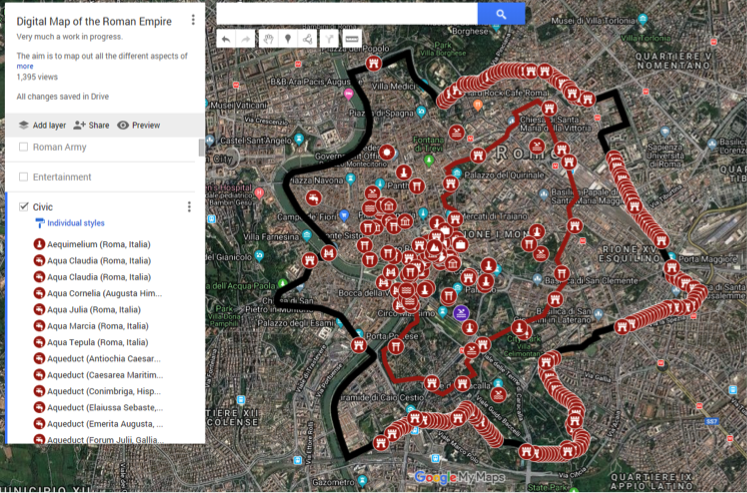This screenshot has height=493, width=747.
Task: Click the gate marker near Piazza del Popolo
Action: [x=374, y=63]
